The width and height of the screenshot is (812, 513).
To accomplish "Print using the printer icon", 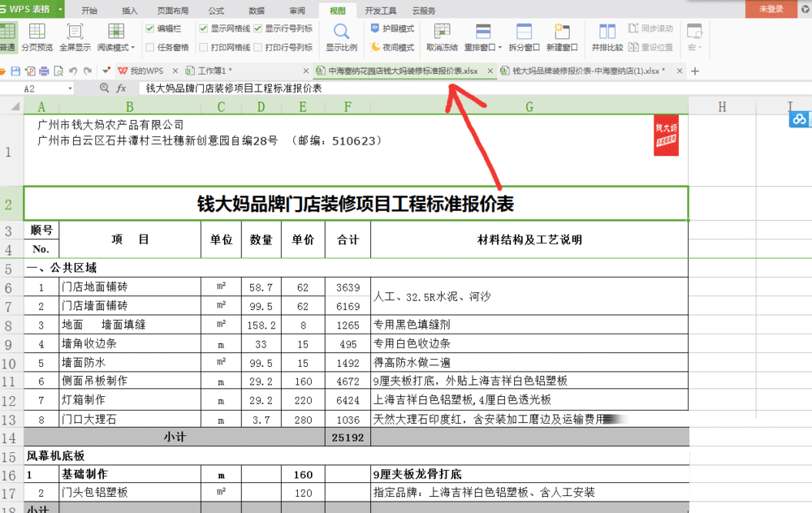I will coord(44,71).
